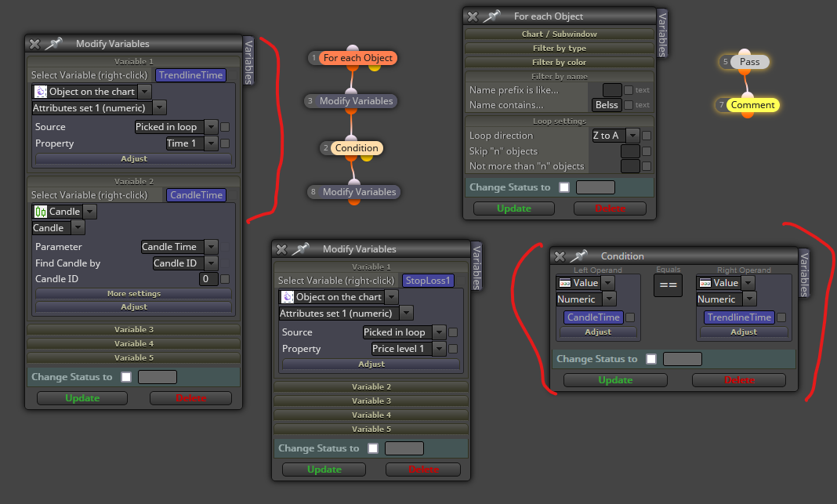Click the orange output dot under Comment node
This screenshot has width=837, height=504.
point(748,114)
